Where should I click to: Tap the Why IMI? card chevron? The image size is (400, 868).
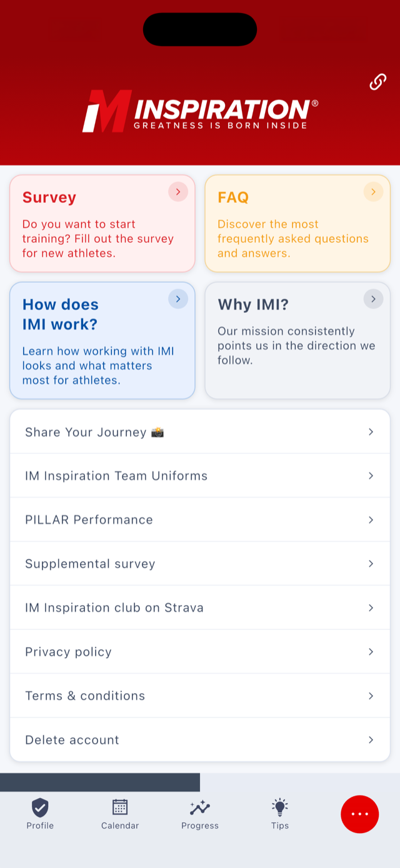(x=373, y=299)
